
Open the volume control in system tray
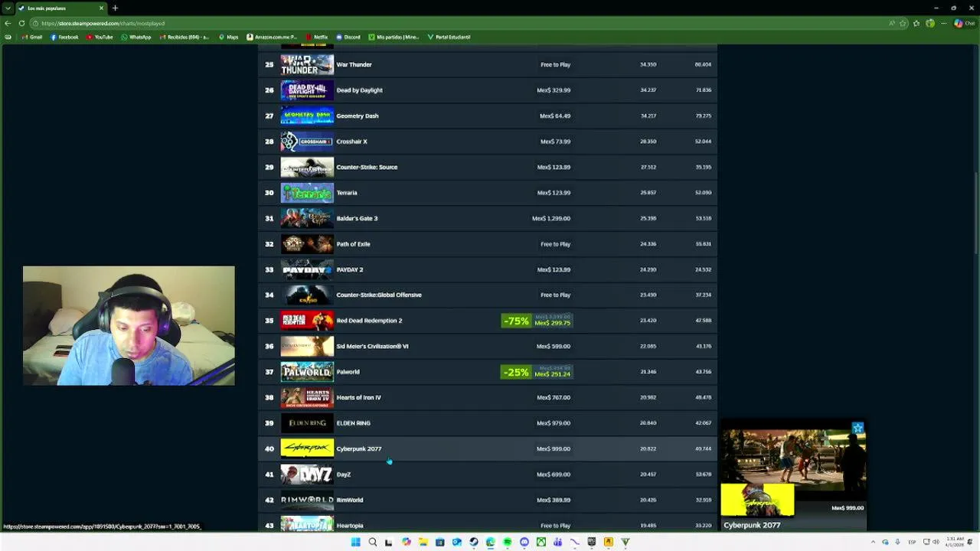pyautogui.click(x=936, y=542)
